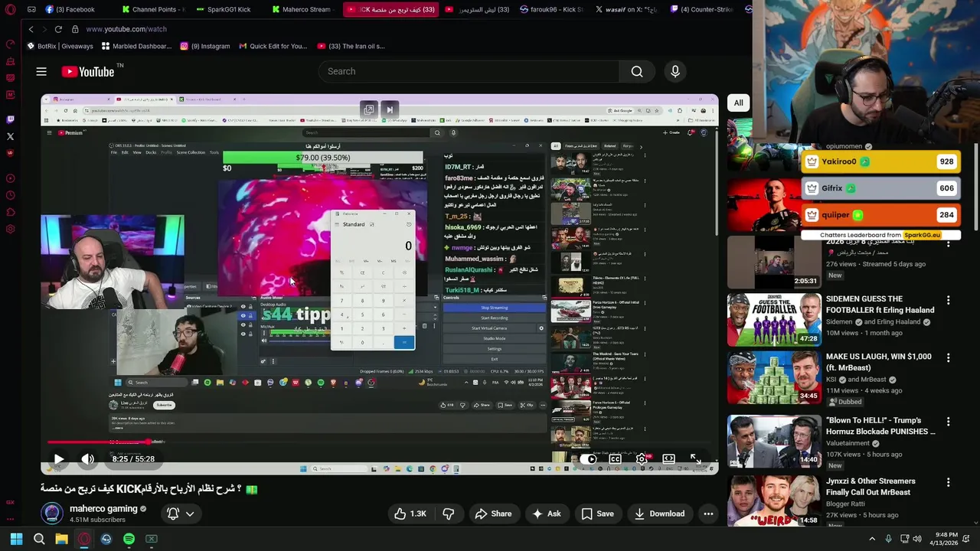Click the browser Back arrow

(31, 29)
